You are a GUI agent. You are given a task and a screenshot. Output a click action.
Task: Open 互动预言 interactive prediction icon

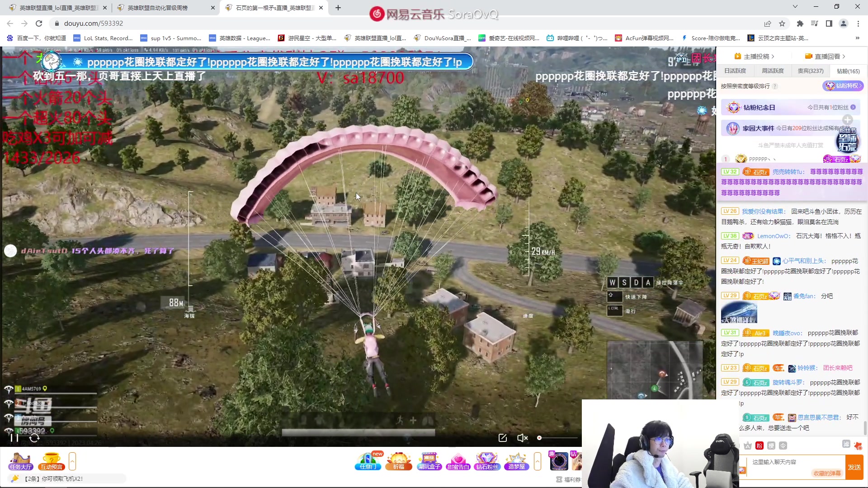[x=51, y=461]
